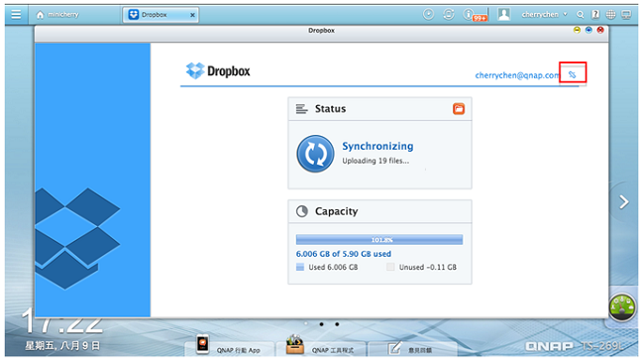Open the resource monitor dashboard gauge
This screenshot has height=361, width=644.
point(622,307)
